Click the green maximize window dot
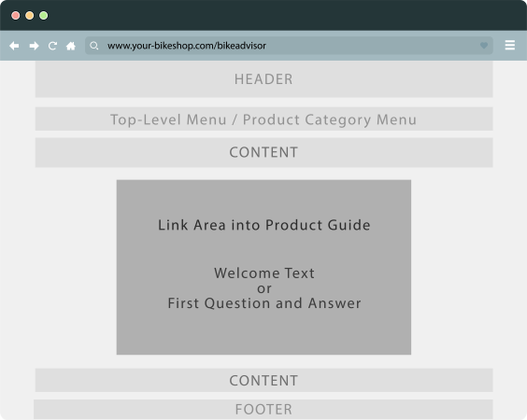This screenshot has height=420, width=527. point(44,16)
